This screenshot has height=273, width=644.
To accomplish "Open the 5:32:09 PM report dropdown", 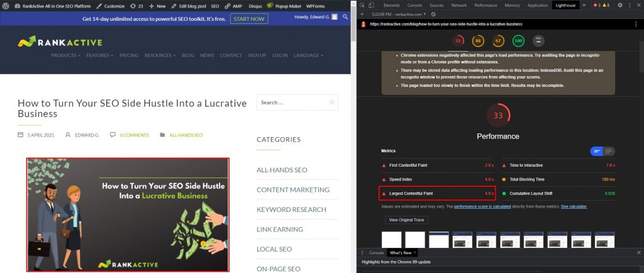I will coord(399,14).
